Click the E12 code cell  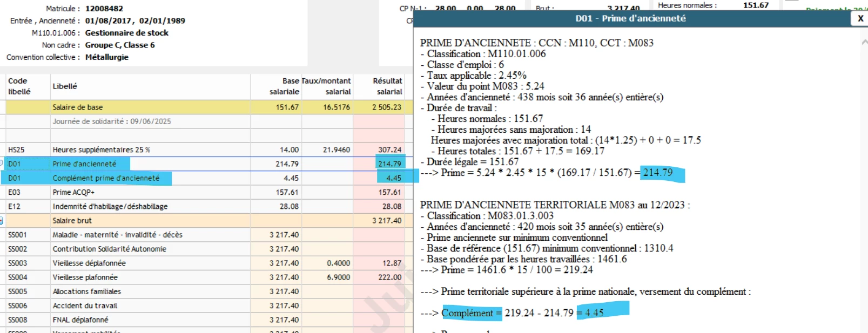[14, 207]
